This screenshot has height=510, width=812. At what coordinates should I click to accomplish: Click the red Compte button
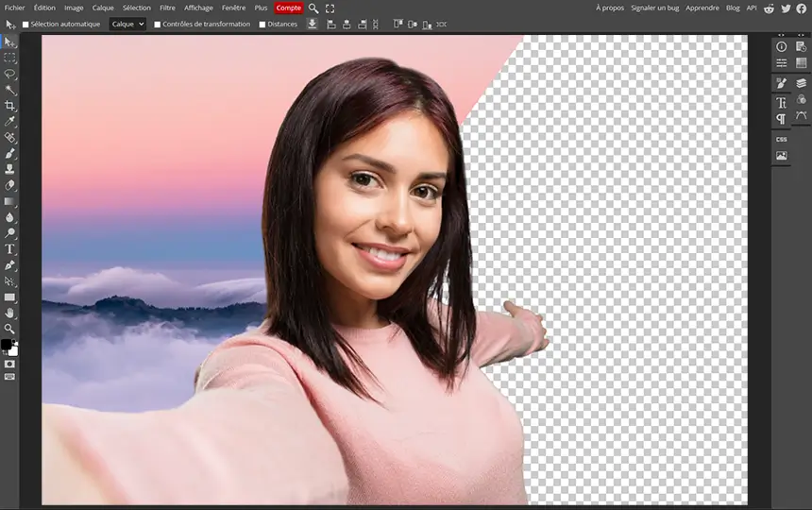(288, 8)
